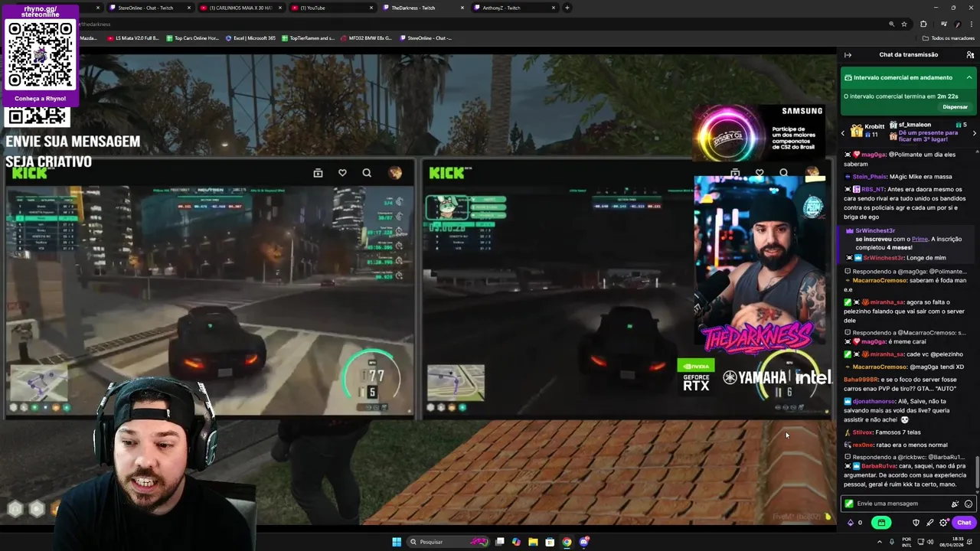The width and height of the screenshot is (980, 551).
Task: Click the browser zoom magnifier icon
Action: (x=892, y=24)
